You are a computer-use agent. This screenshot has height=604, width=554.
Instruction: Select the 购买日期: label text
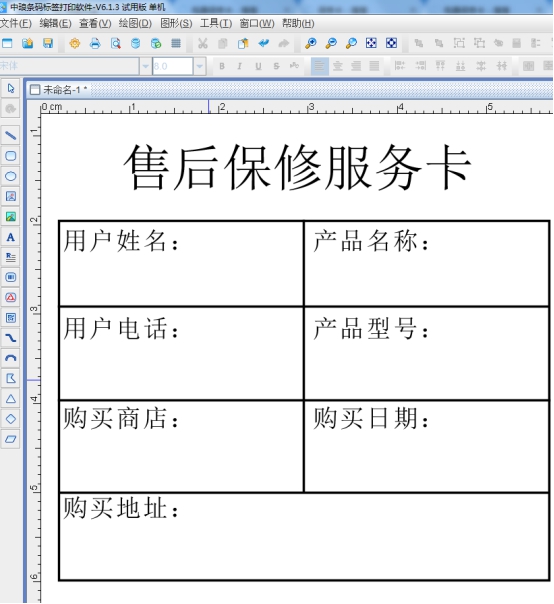(371, 418)
